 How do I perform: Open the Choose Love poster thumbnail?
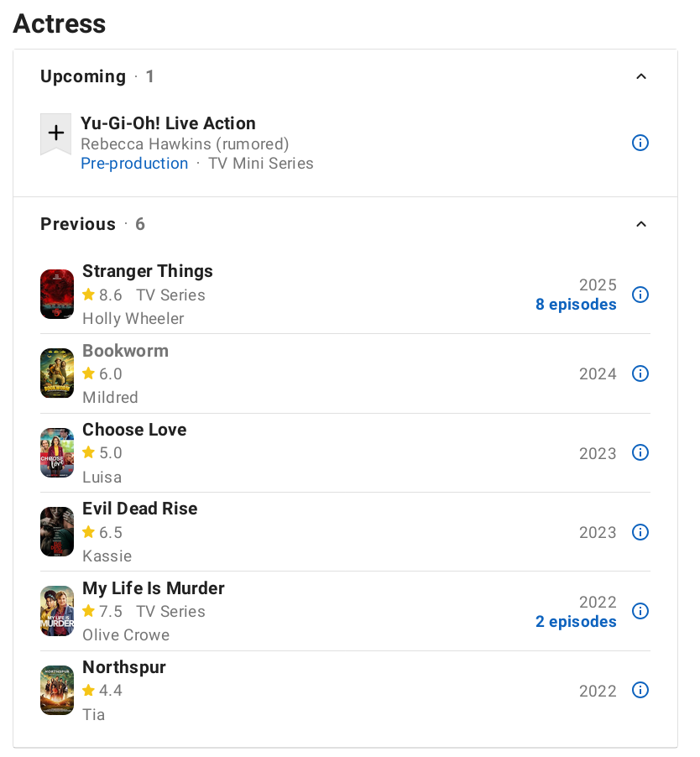57,453
